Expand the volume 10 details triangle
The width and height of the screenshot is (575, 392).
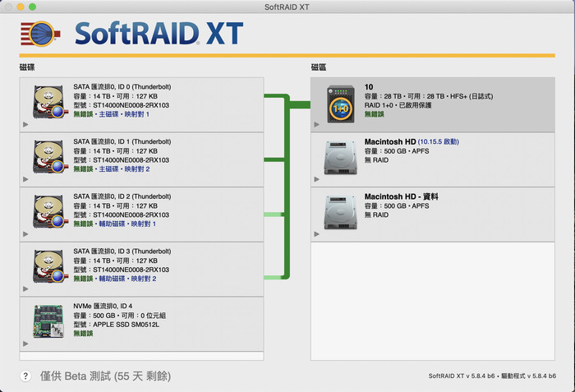[317, 124]
